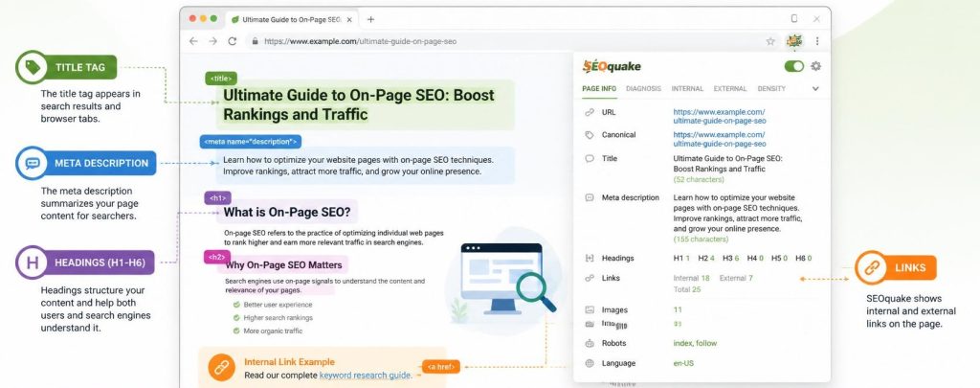Click the "Better user experience" list item

click(x=278, y=305)
